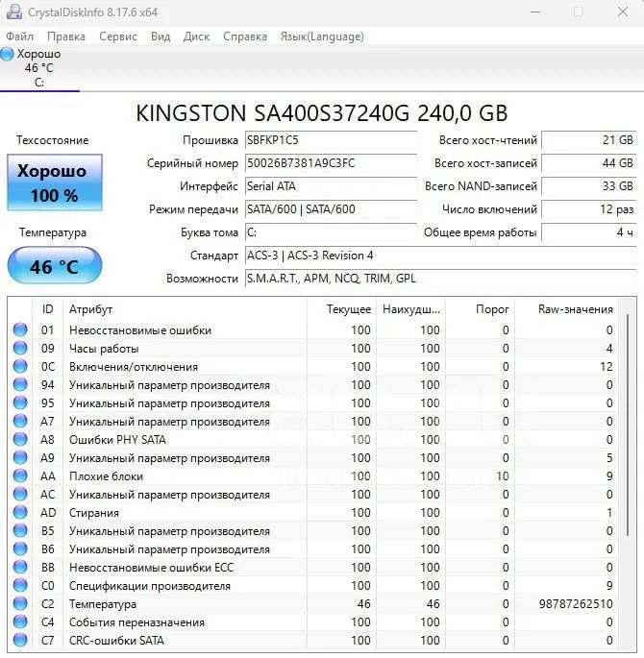Viewport: 644px width, 658px height.
Task: Click the Режим передачи field SATA/600
Action: pos(331,209)
